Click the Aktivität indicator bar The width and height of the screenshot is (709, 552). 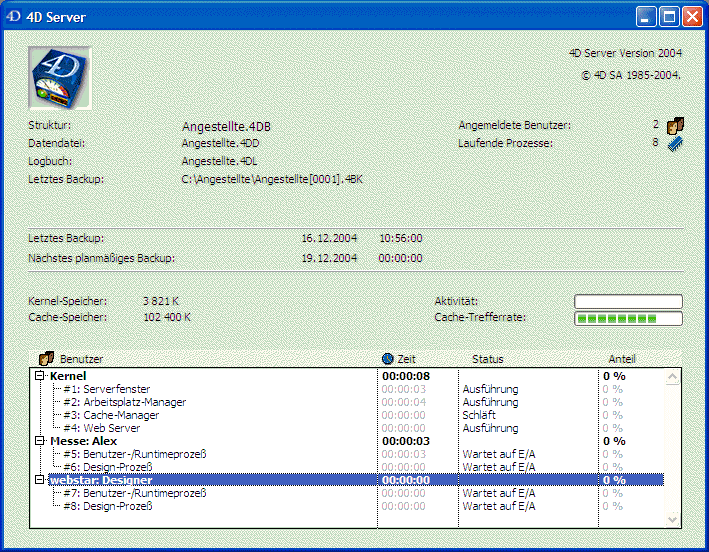coord(627,301)
